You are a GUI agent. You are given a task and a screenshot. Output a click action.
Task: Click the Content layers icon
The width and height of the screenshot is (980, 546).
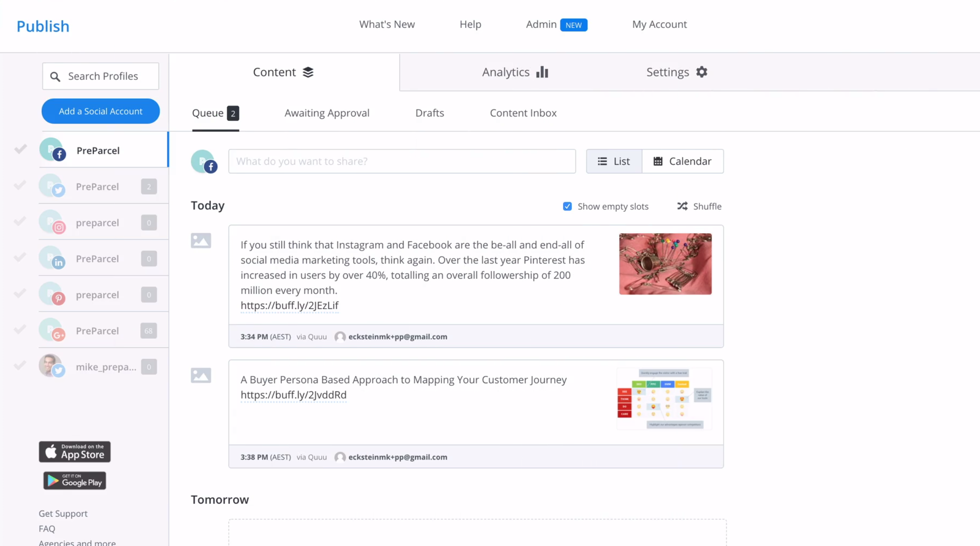point(308,72)
